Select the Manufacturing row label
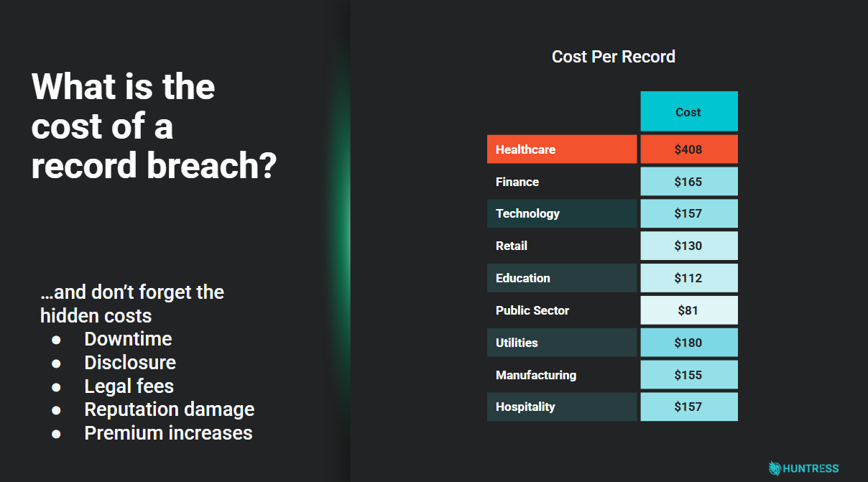The width and height of the screenshot is (868, 482). tap(562, 375)
